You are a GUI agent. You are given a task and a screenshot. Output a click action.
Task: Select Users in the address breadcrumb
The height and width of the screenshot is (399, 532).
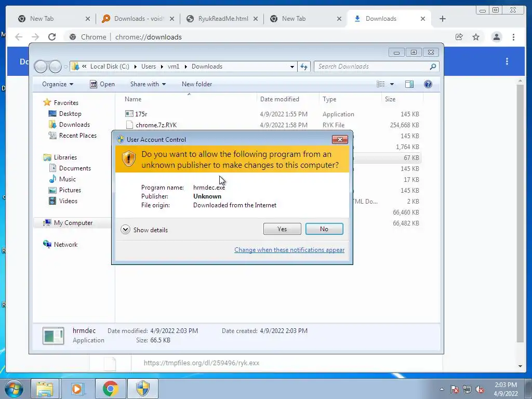point(149,66)
